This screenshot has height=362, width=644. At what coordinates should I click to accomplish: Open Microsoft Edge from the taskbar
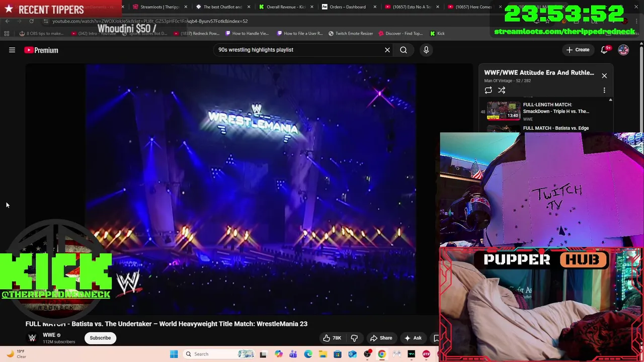pyautogui.click(x=308, y=354)
